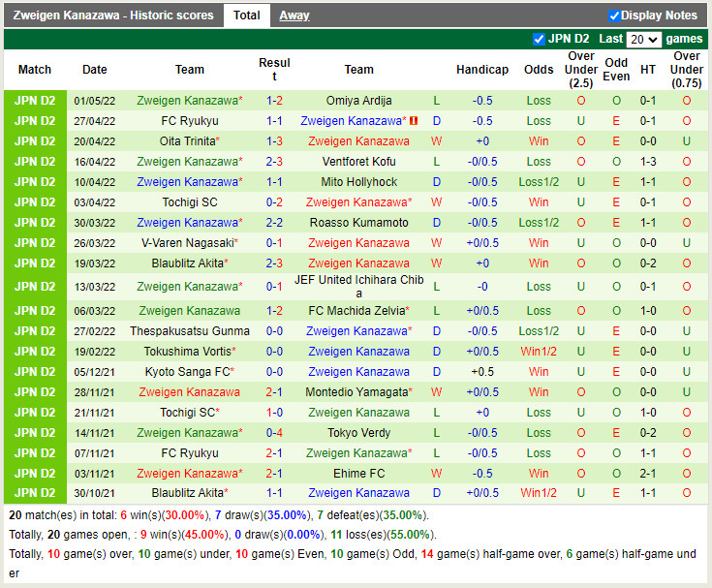Click the date 06/03/22
This screenshot has height=588, width=712.
point(95,311)
